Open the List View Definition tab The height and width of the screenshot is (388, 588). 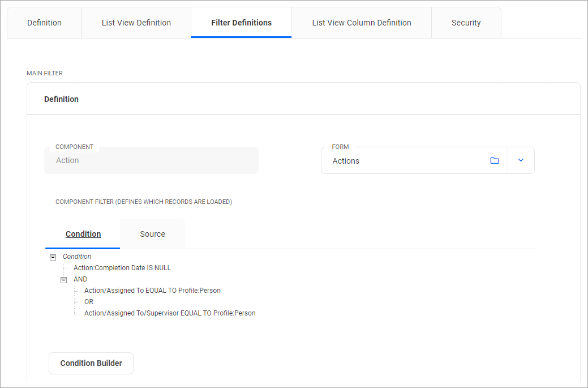136,23
